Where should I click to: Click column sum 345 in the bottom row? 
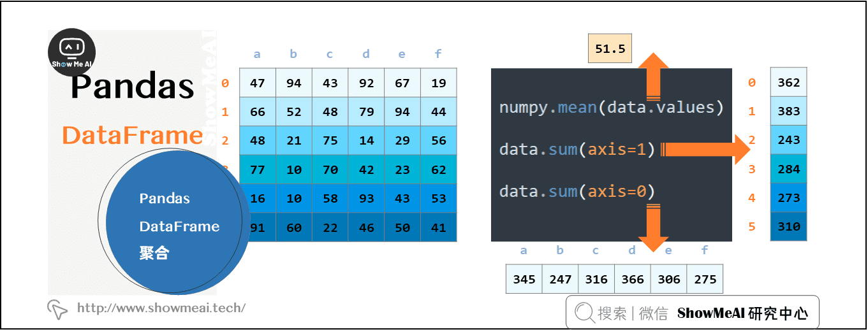(x=524, y=279)
